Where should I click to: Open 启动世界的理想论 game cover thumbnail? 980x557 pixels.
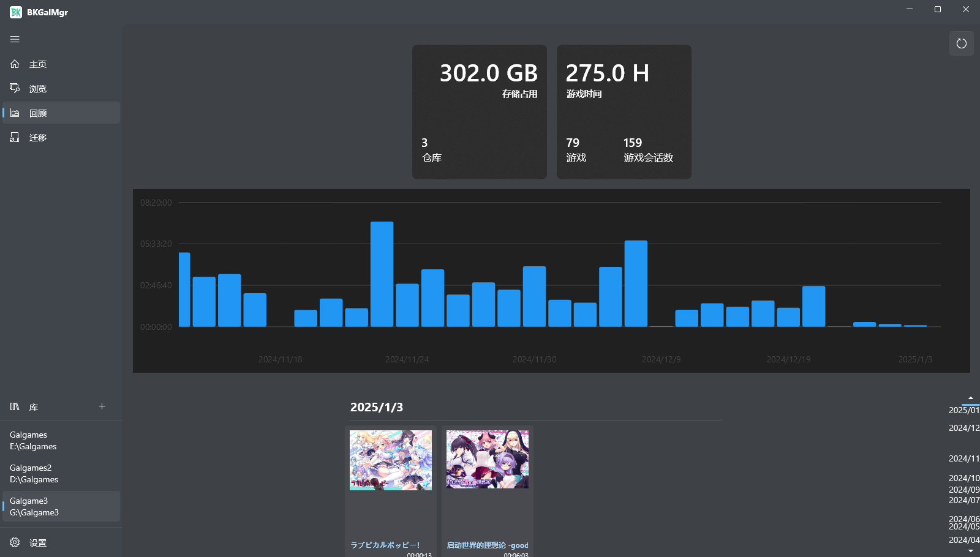488,459
